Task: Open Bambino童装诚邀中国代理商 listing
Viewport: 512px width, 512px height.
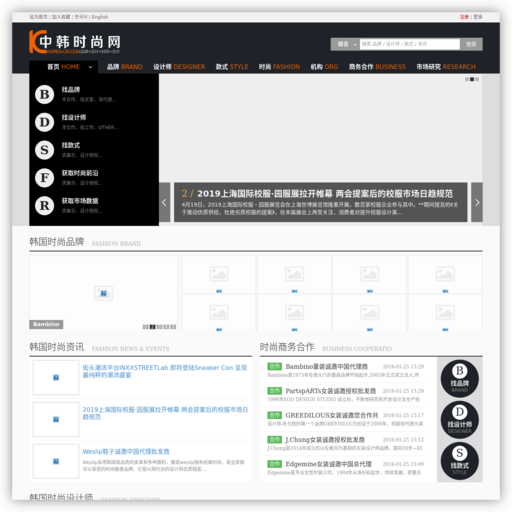Action: [327, 367]
